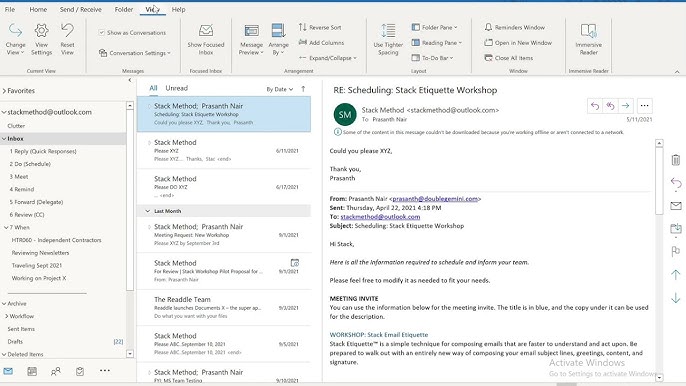Open the Calendar icon in bottom navigation
The height and width of the screenshot is (386, 686).
tap(32, 372)
